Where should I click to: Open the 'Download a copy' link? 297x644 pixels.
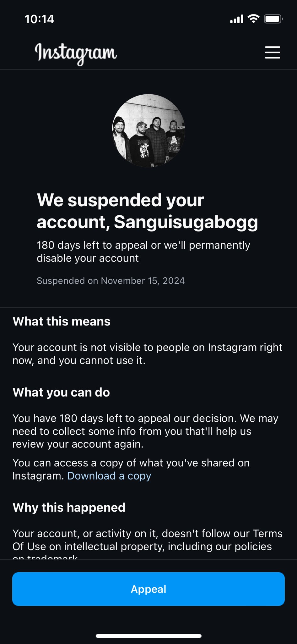[109, 476]
